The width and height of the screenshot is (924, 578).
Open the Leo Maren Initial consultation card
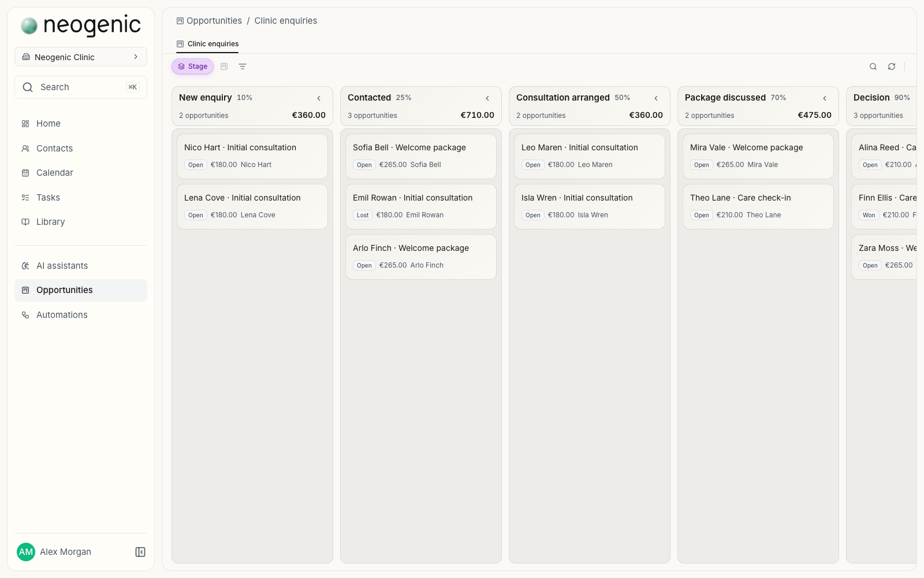[590, 156]
